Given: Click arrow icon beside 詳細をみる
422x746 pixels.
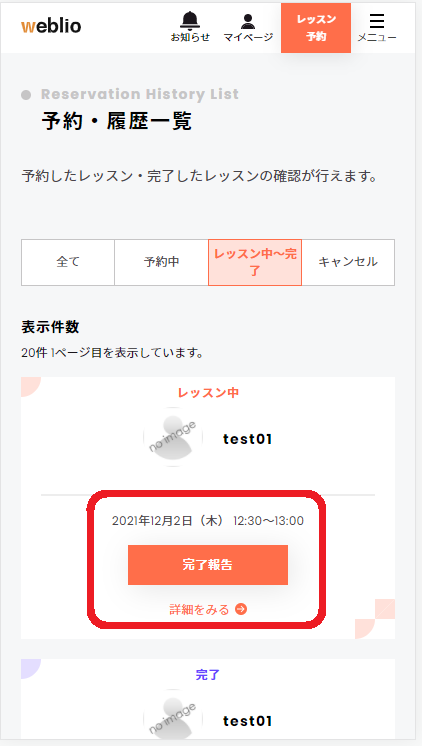Looking at the screenshot, I should 241,609.
